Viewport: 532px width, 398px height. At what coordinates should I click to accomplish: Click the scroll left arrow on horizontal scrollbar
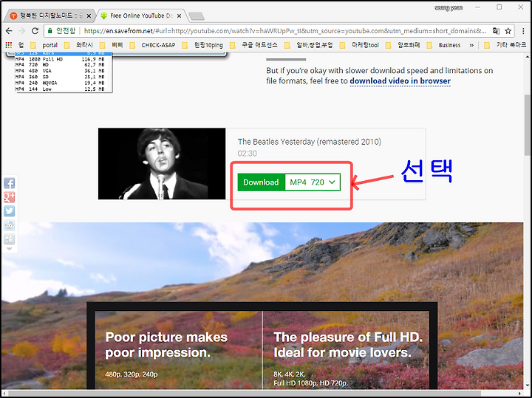4,394
